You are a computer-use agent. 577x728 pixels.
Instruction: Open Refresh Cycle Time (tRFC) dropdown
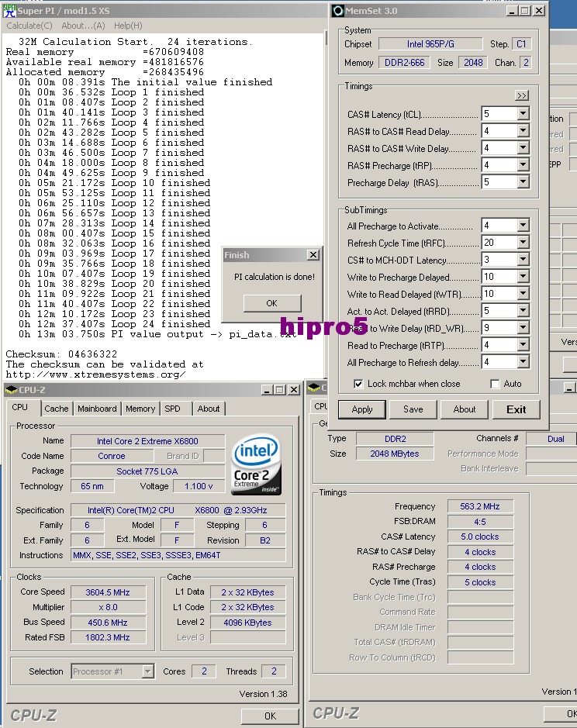[523, 243]
